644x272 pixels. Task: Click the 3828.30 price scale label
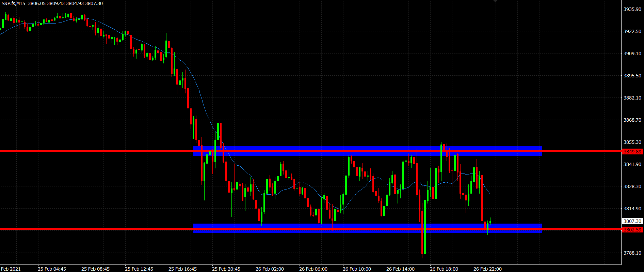(632, 186)
